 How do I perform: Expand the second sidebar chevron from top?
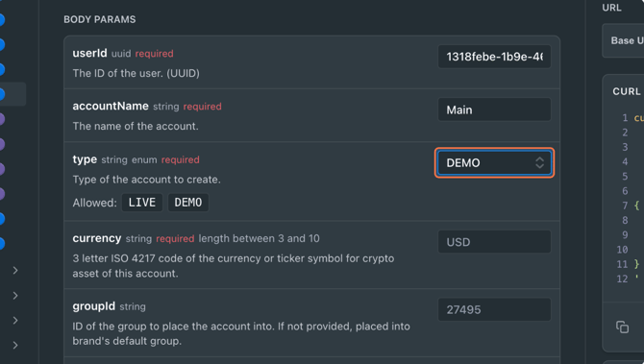click(x=15, y=296)
